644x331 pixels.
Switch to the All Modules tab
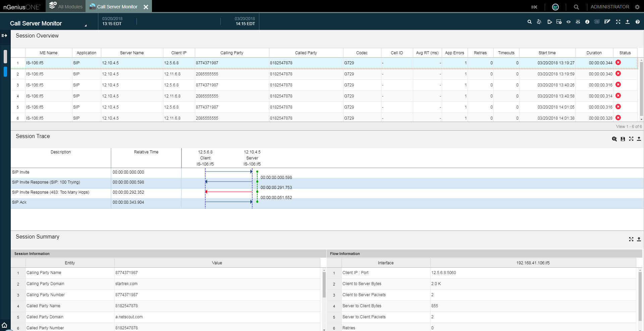click(66, 6)
